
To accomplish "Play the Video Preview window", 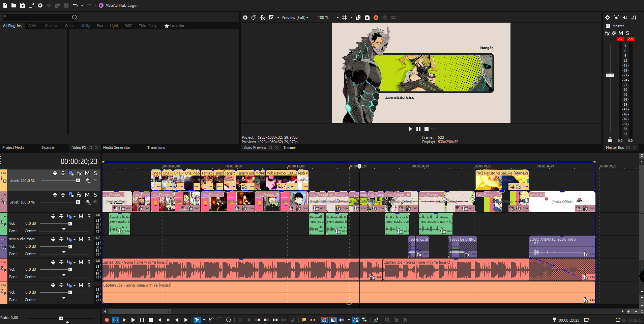I will pos(410,129).
